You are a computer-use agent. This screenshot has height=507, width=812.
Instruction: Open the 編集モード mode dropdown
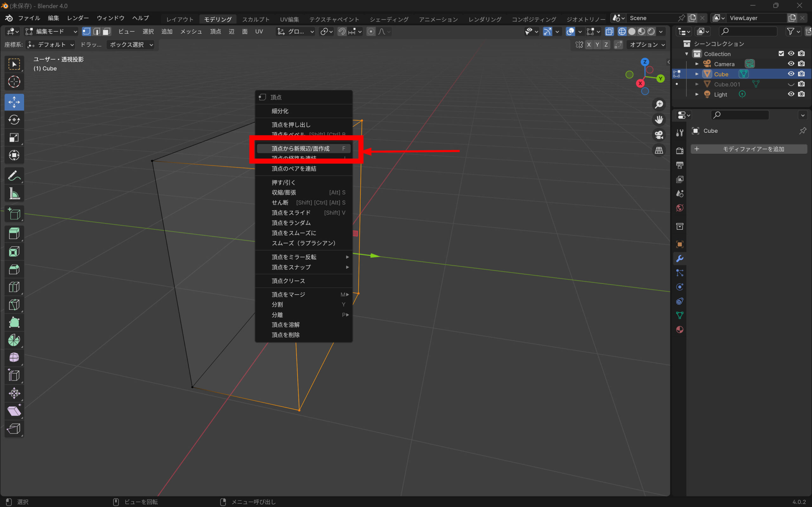pos(51,31)
